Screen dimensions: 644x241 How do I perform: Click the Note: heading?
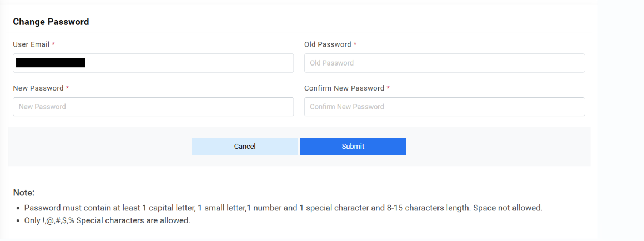[x=24, y=193]
